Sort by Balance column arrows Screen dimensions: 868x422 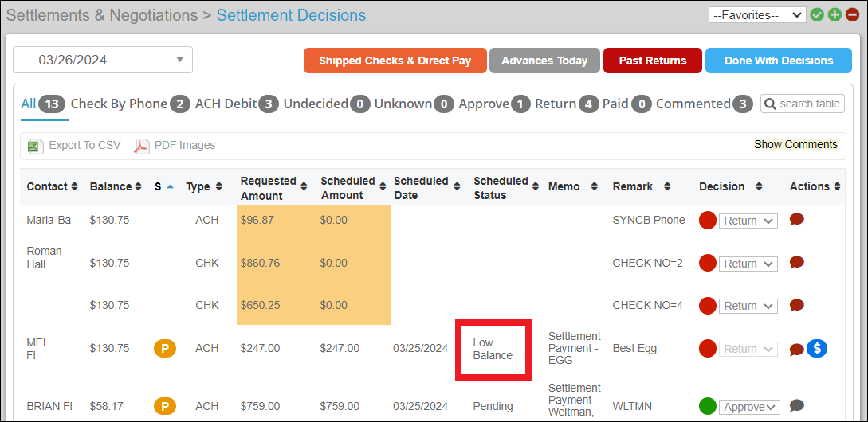137,187
